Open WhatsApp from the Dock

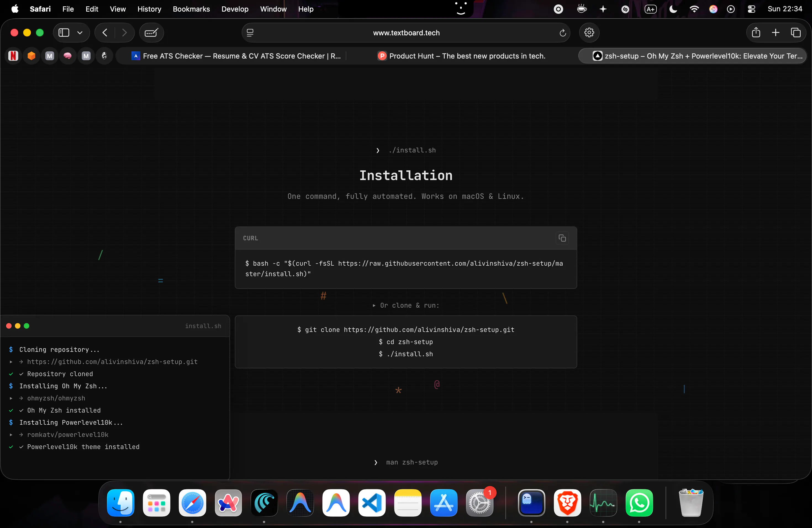pos(639,503)
